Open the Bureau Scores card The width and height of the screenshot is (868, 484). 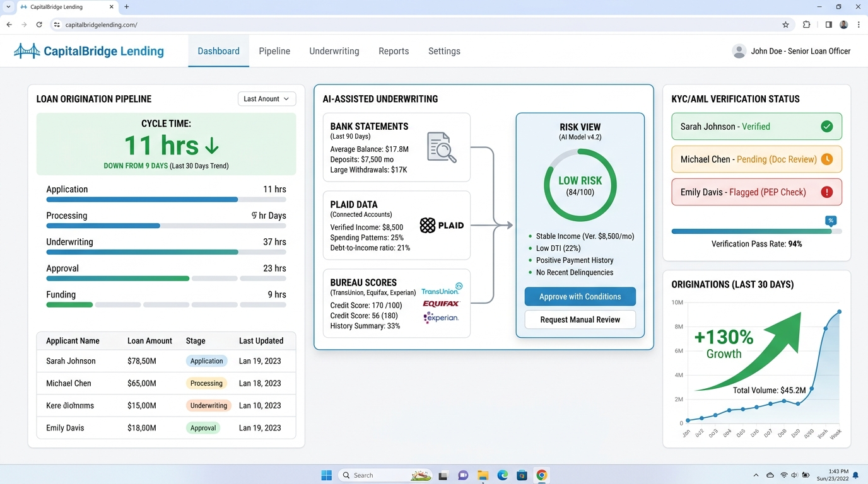coord(396,304)
